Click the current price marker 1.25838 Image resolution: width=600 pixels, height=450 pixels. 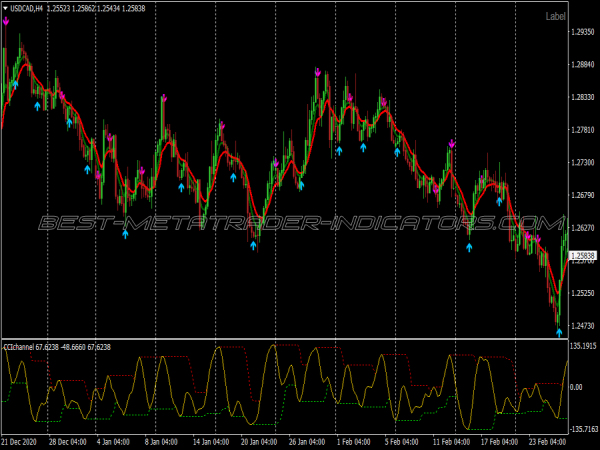click(x=582, y=256)
